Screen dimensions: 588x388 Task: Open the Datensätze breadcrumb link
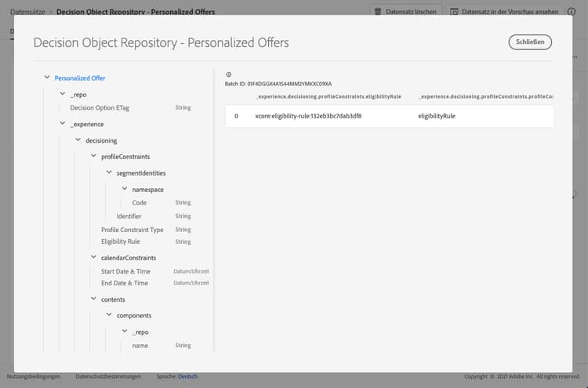(x=27, y=12)
